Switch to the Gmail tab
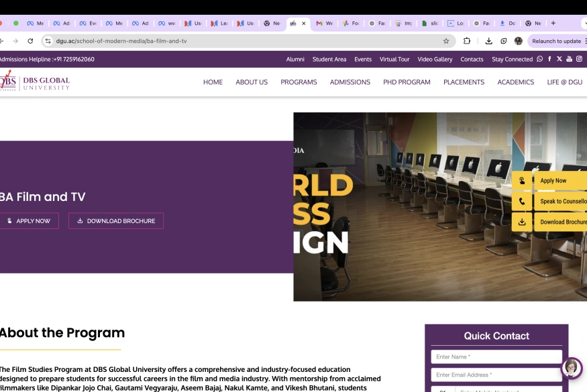The width and height of the screenshot is (587, 392). (325, 23)
